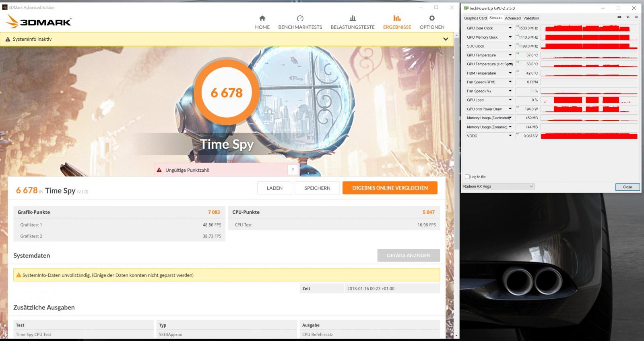Expand the SystemInfo inaktiv banner chevron
The height and width of the screenshot is (341, 644).
[446, 39]
